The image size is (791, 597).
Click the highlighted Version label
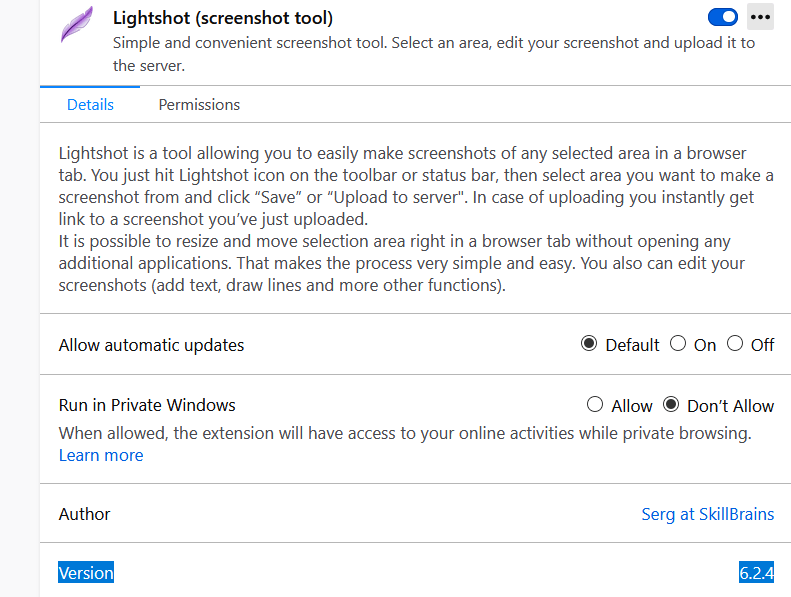(x=86, y=572)
